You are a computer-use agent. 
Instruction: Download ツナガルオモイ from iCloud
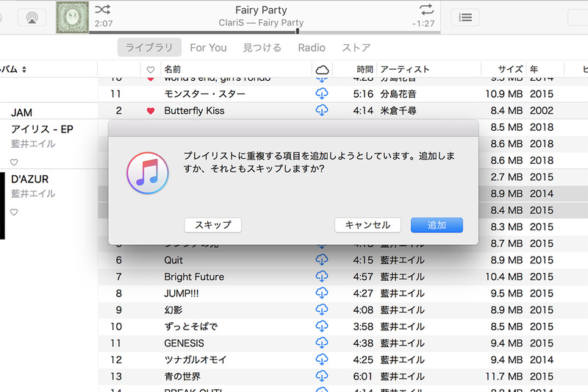[322, 360]
